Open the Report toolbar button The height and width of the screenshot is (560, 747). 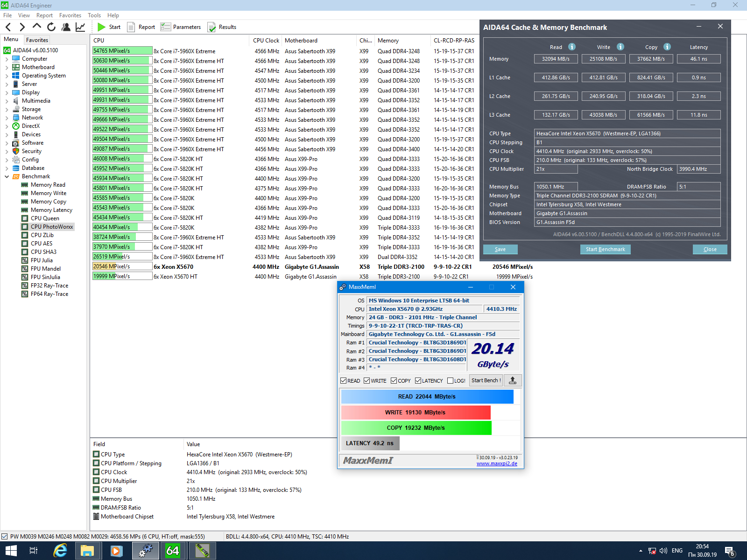(x=141, y=27)
